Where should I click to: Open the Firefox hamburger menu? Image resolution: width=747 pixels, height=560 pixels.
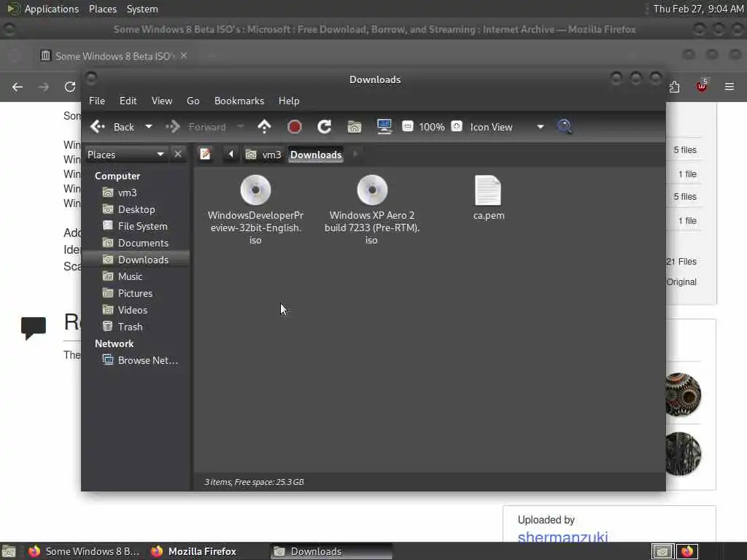click(x=729, y=87)
